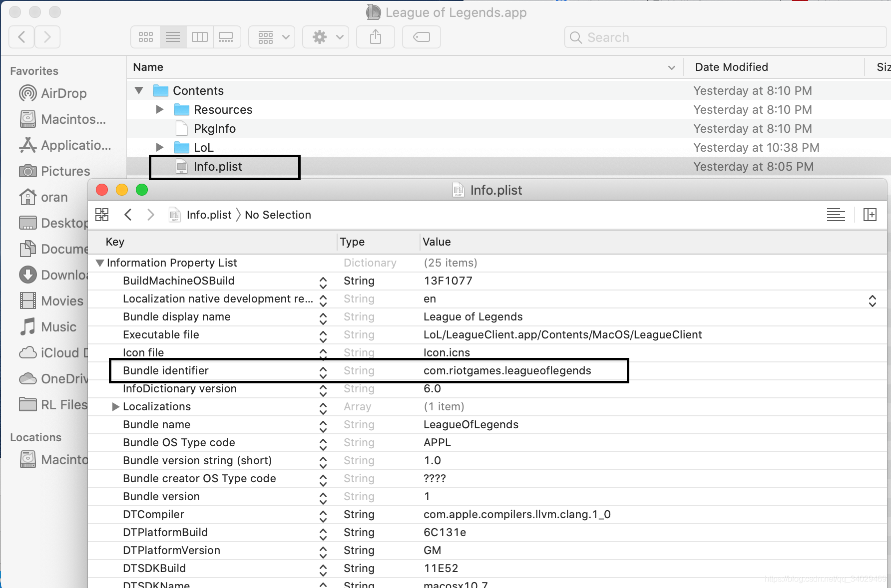
Task: Collapse the Contents folder
Action: [139, 90]
